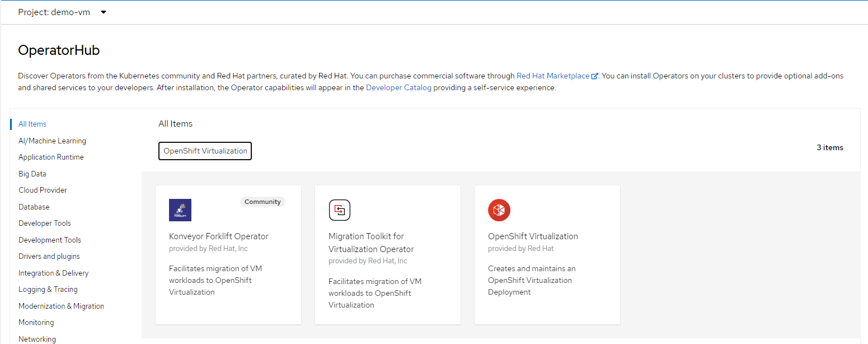Open the Konveyor Forklift Operator card title
The height and width of the screenshot is (344, 868).
[x=219, y=236]
